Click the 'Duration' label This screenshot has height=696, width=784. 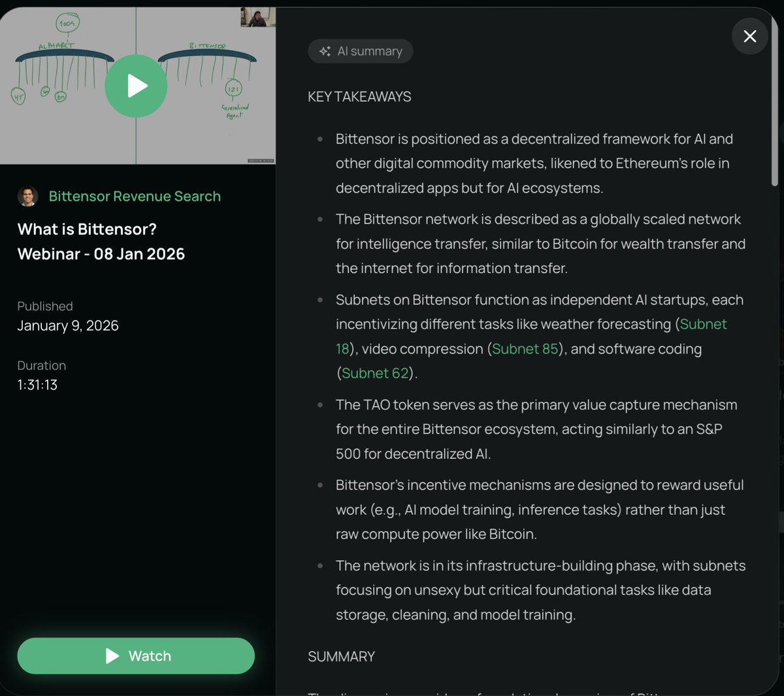[x=41, y=365]
